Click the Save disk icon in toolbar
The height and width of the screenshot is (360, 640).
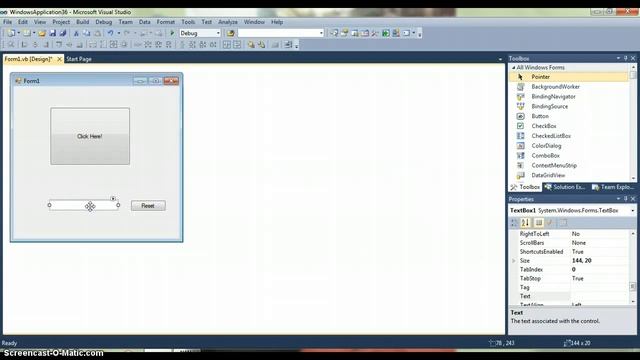pyautogui.click(x=53, y=33)
